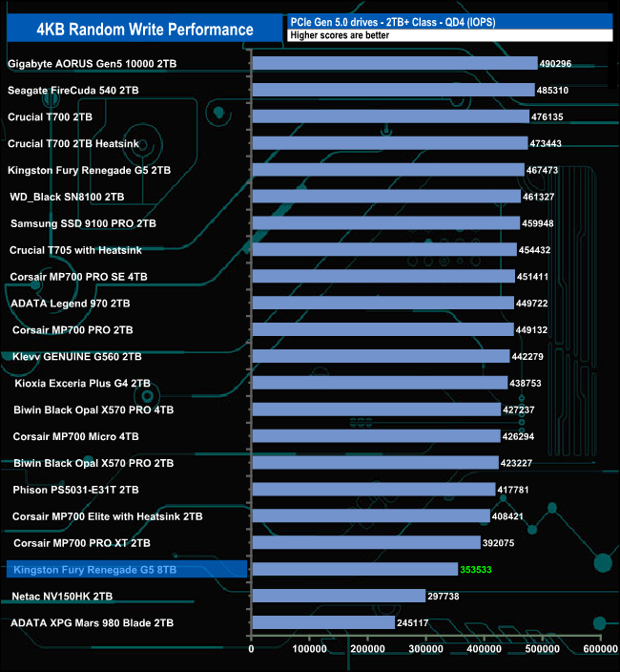This screenshot has width=620, height=672.
Task: Select the Gigabyte AORUS Gen5 10000 2TB label
Action: (x=93, y=63)
